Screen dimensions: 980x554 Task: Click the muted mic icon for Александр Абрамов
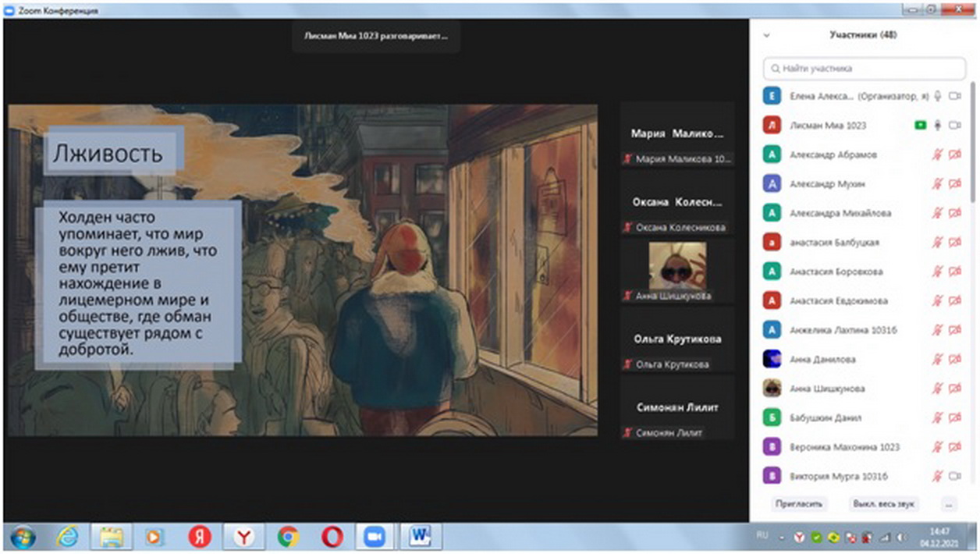(937, 154)
